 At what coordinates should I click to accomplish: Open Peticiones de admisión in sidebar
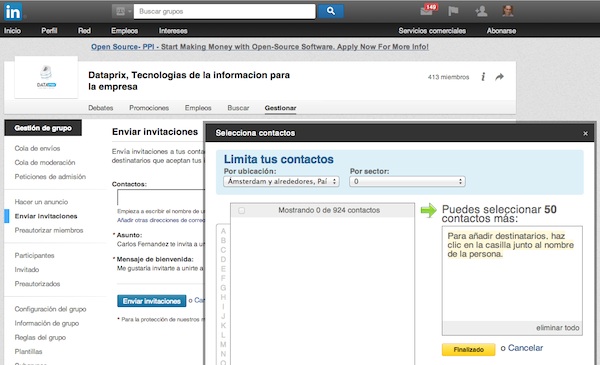click(x=50, y=177)
